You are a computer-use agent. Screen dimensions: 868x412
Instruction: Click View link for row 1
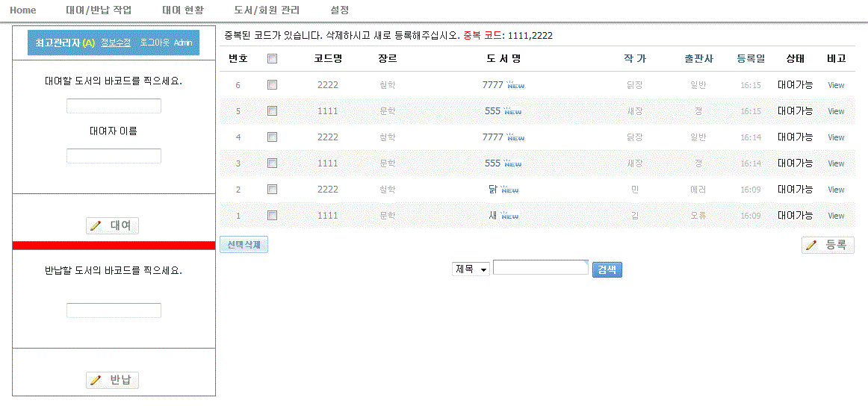pyautogui.click(x=836, y=216)
